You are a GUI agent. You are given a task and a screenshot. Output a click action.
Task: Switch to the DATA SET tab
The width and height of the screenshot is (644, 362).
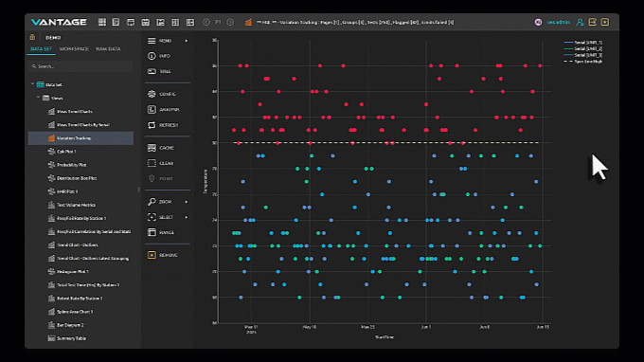pyautogui.click(x=41, y=49)
